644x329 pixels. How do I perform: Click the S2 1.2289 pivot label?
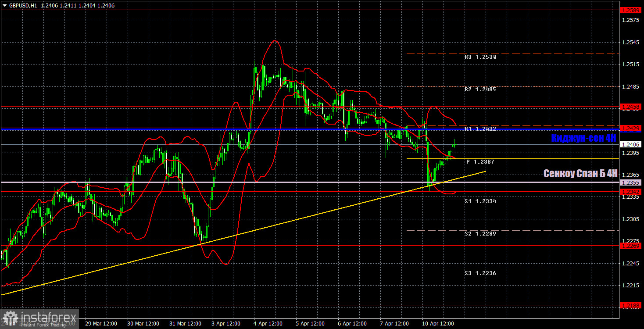[x=480, y=234]
